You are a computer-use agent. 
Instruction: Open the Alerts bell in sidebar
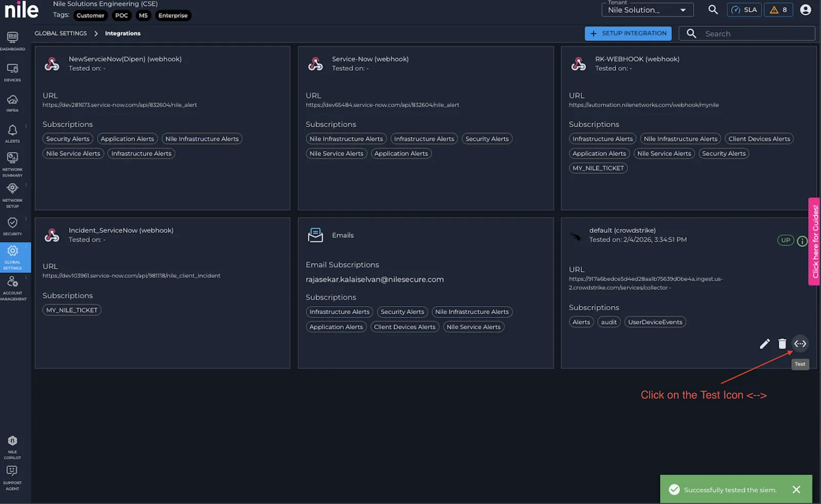pyautogui.click(x=12, y=134)
